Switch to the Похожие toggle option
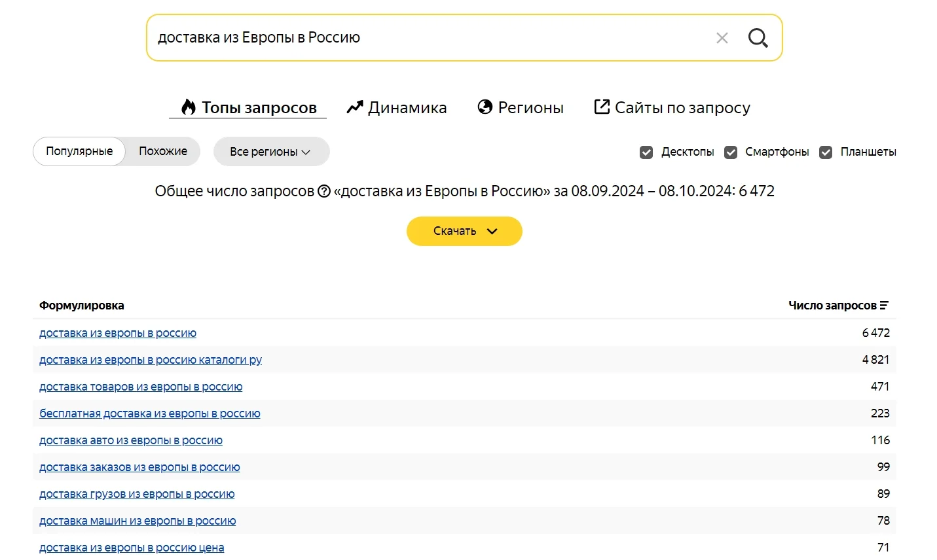 click(x=163, y=151)
